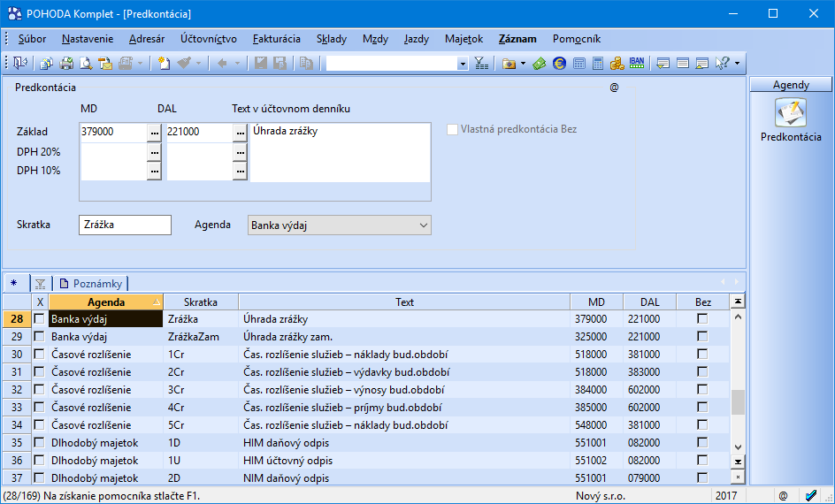Toggle Bez checkbox in row 28
835x504 pixels.
pos(702,319)
